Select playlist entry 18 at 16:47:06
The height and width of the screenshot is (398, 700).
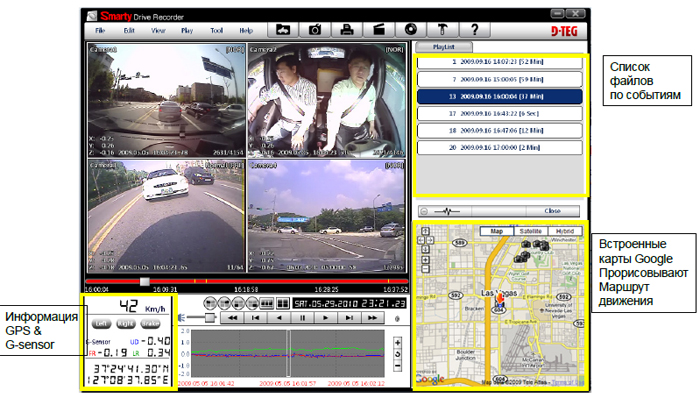pyautogui.click(x=500, y=130)
